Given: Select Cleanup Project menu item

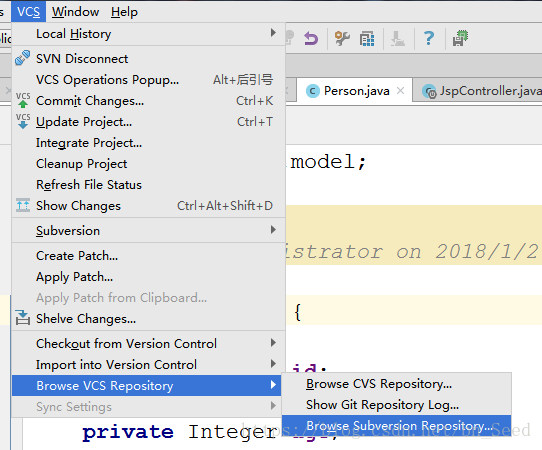Looking at the screenshot, I should (x=149, y=164).
